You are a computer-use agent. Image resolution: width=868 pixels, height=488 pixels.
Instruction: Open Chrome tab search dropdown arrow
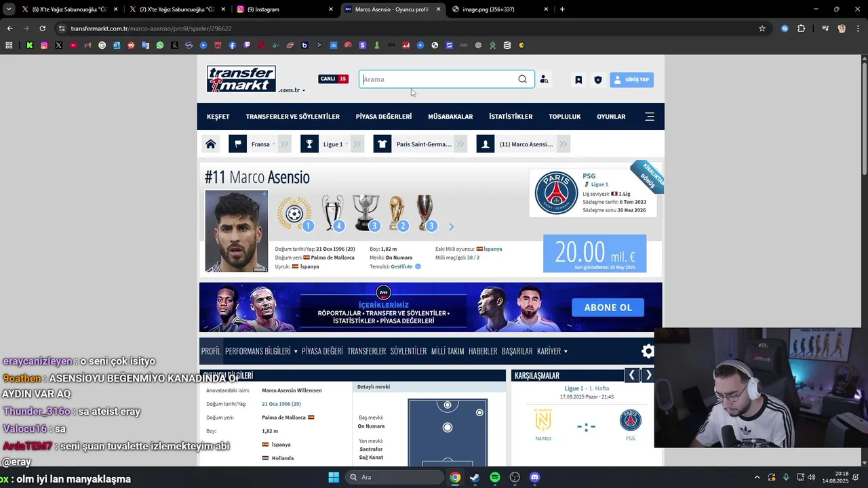click(x=9, y=9)
